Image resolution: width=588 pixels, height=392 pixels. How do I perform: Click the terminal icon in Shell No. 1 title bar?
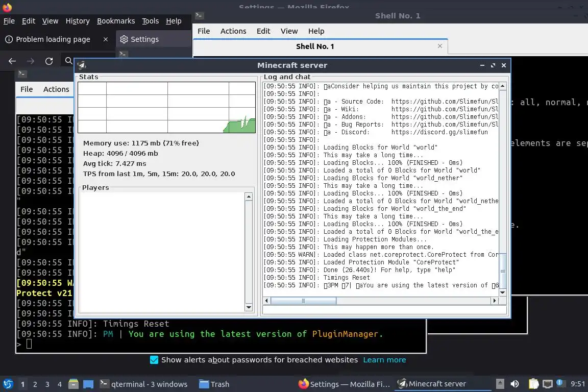[199, 15]
